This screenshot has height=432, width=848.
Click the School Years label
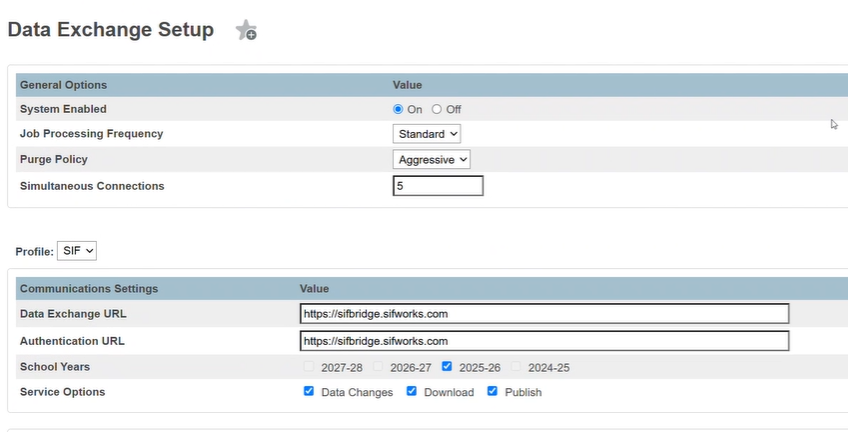point(55,367)
